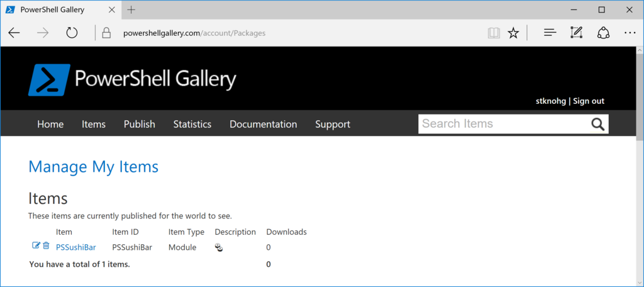Screen dimensions: 644x287
Task: Click the stknohg username link
Action: pyautogui.click(x=551, y=101)
